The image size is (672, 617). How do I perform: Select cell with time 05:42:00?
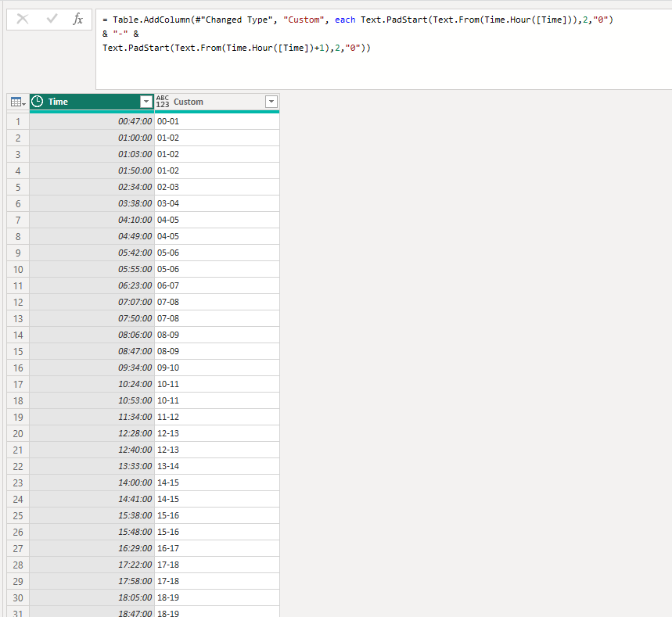[x=92, y=253]
